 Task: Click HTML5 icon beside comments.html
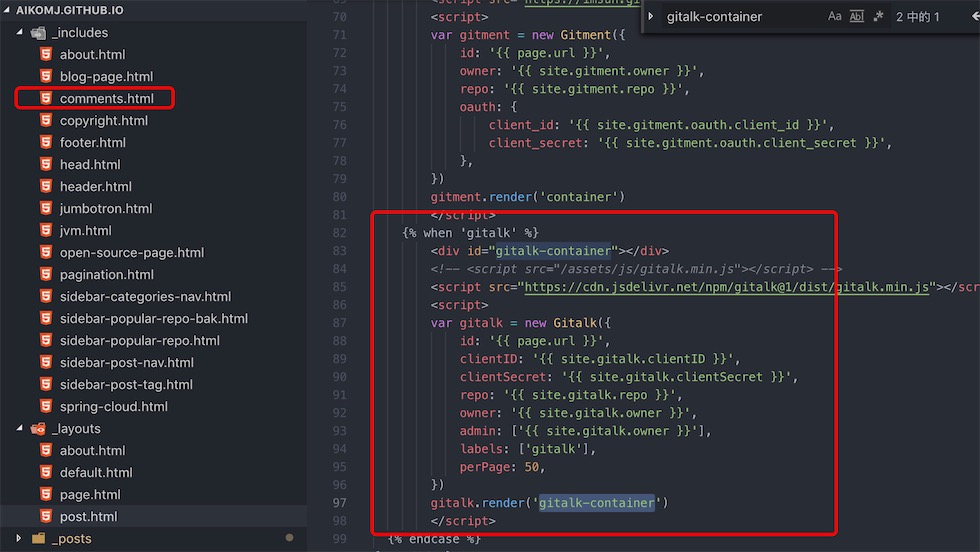pos(46,98)
